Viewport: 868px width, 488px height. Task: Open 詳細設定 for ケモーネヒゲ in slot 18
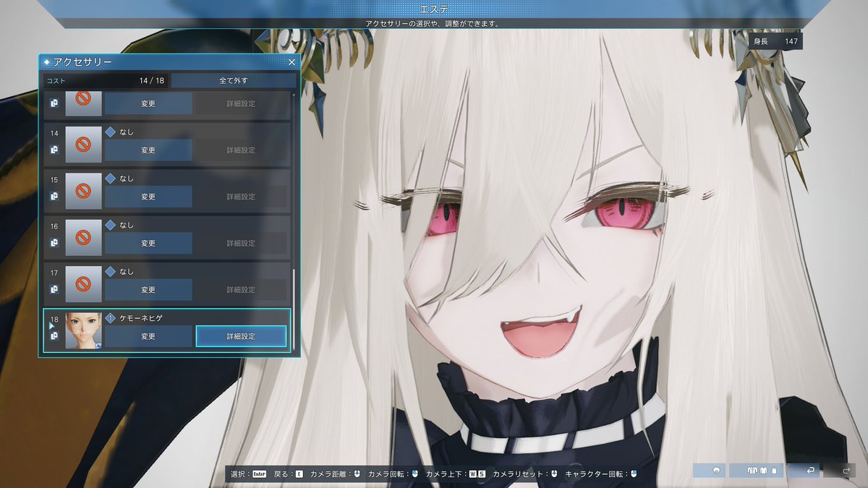[241, 336]
